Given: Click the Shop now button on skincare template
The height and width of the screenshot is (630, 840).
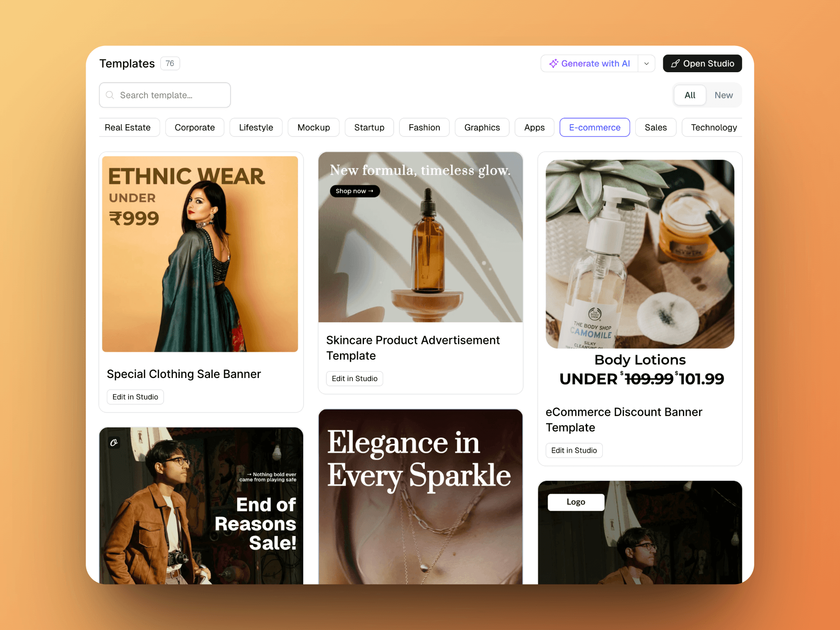Looking at the screenshot, I should 354,191.
